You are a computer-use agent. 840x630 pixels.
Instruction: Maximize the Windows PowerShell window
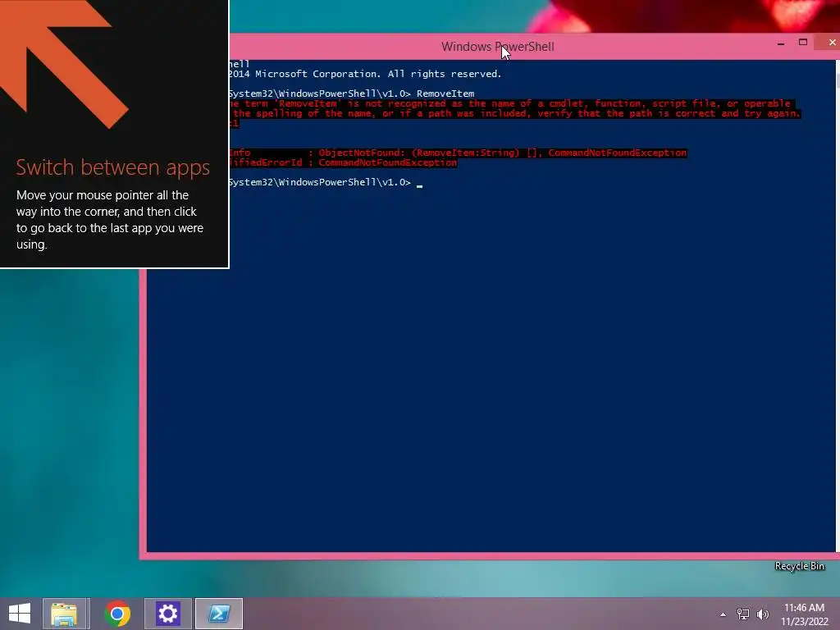click(x=802, y=43)
